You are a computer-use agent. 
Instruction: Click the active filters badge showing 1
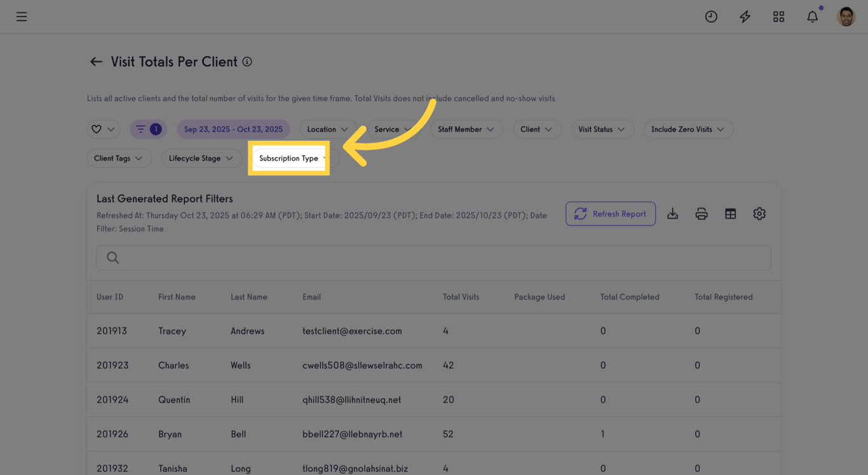pyautogui.click(x=148, y=129)
